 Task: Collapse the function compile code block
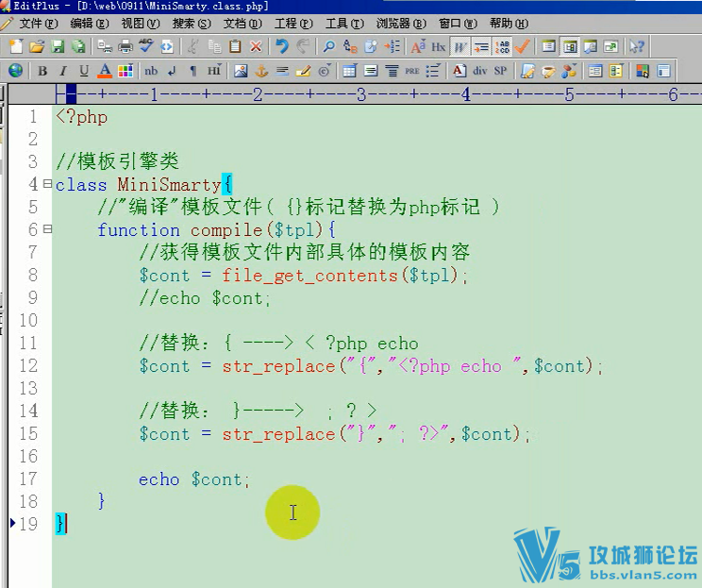[47, 229]
